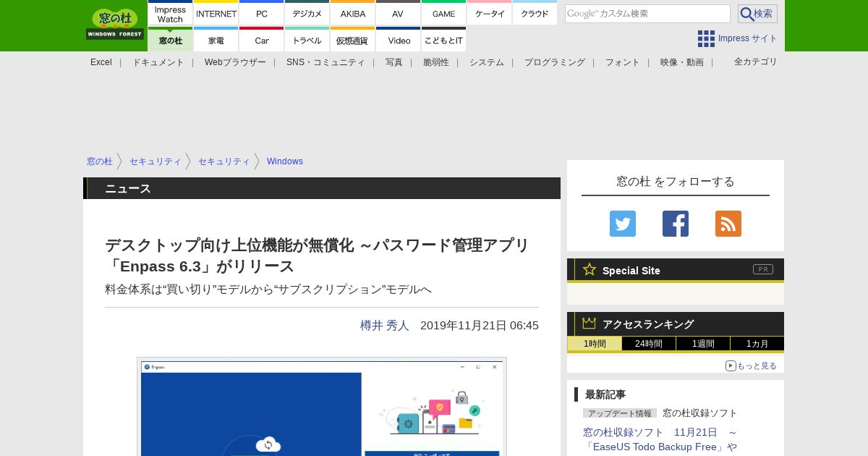This screenshot has height=456, width=868.
Task: Open the GAME Watch tab
Action: (x=443, y=13)
